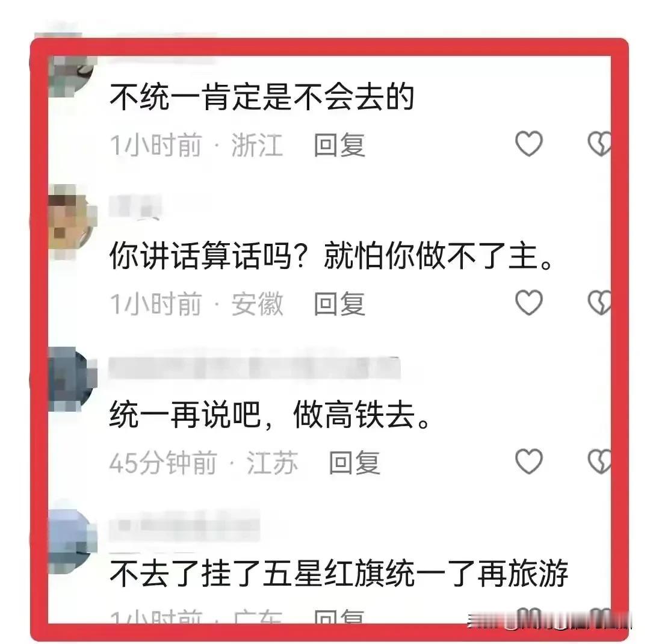The image size is (650, 644).
Task: Like the comment from 安徽
Action: click(528, 302)
